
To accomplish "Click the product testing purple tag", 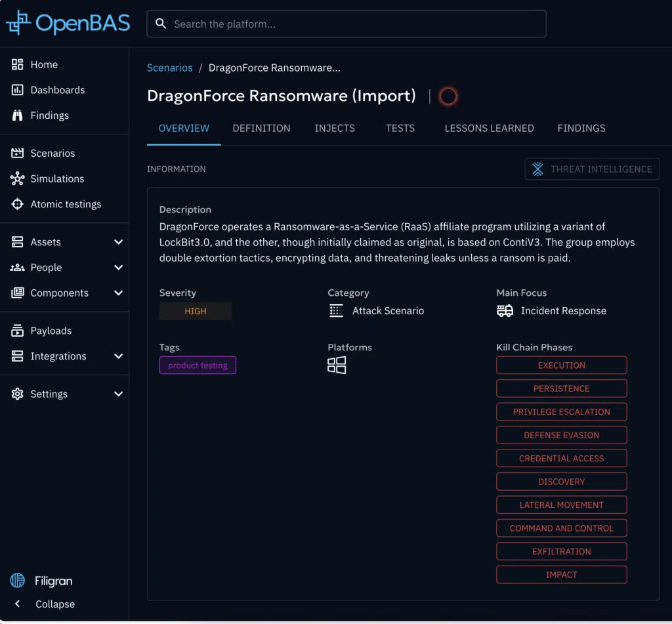I will point(198,365).
